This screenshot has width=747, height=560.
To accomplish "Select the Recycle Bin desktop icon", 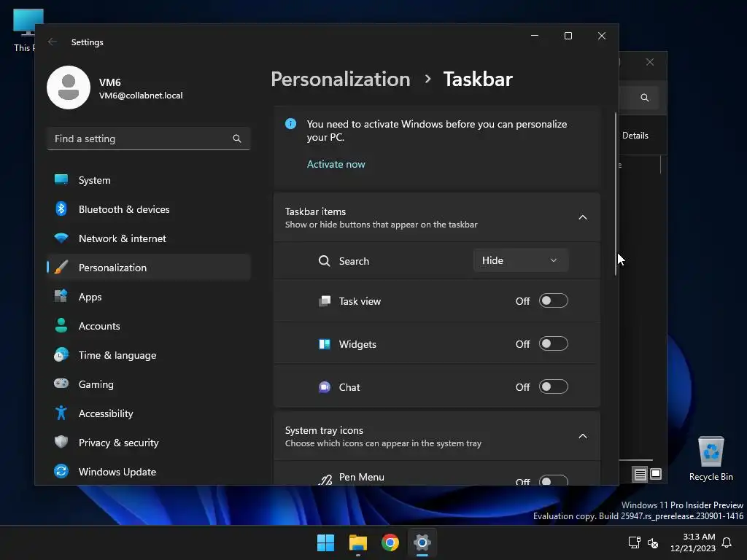I will click(711, 459).
